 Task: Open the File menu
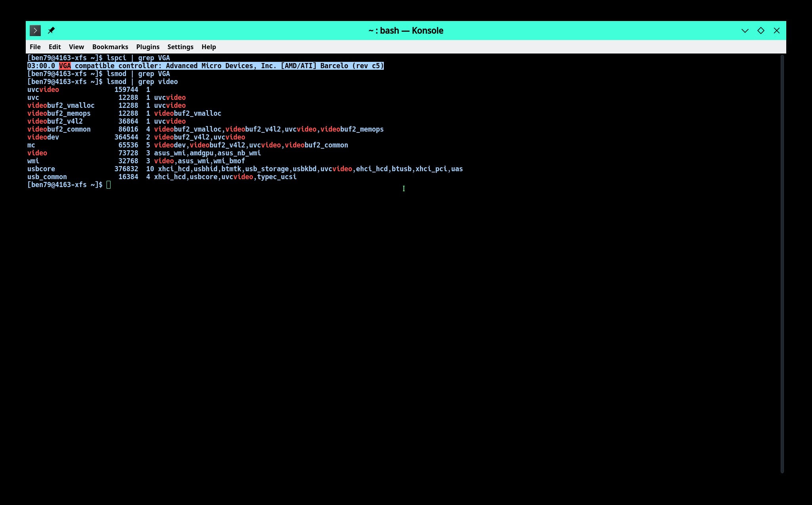click(x=35, y=47)
